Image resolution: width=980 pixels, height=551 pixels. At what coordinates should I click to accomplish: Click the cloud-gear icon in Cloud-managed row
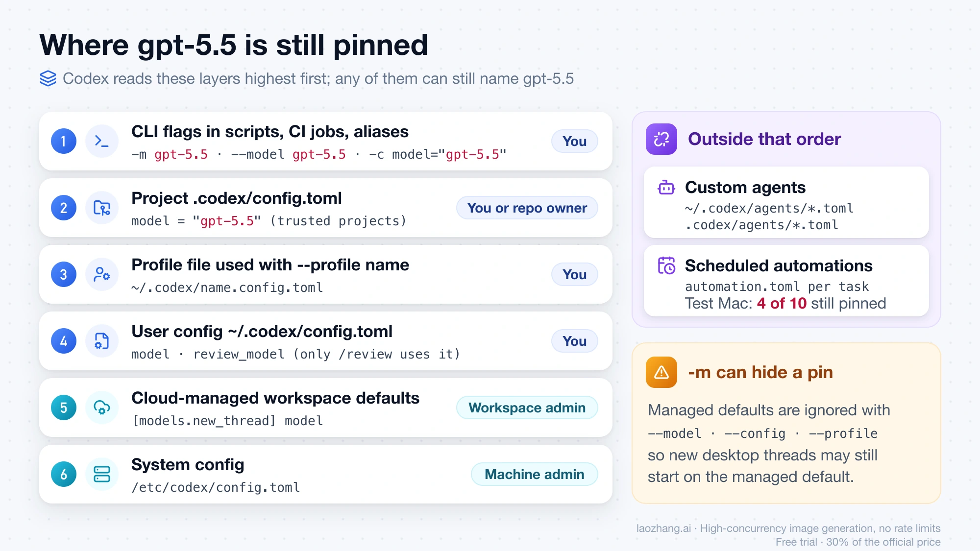coord(102,407)
